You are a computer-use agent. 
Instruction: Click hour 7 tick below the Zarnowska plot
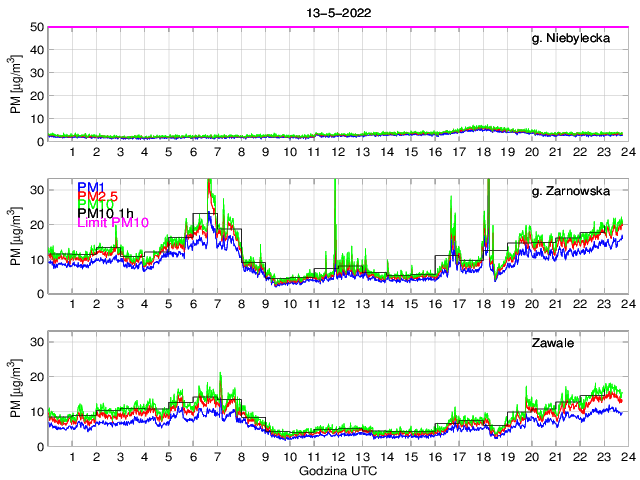(x=216, y=304)
